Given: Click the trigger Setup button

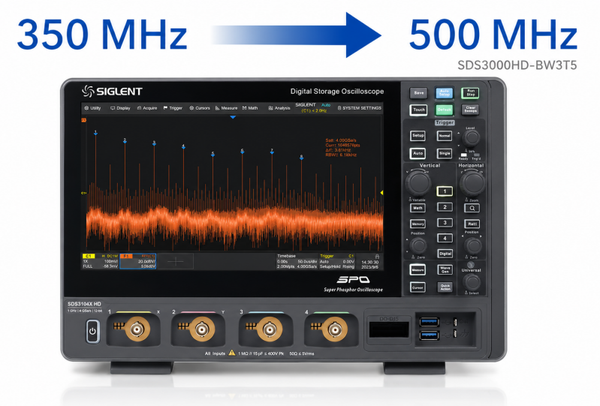Looking at the screenshot, I should tap(418, 136).
